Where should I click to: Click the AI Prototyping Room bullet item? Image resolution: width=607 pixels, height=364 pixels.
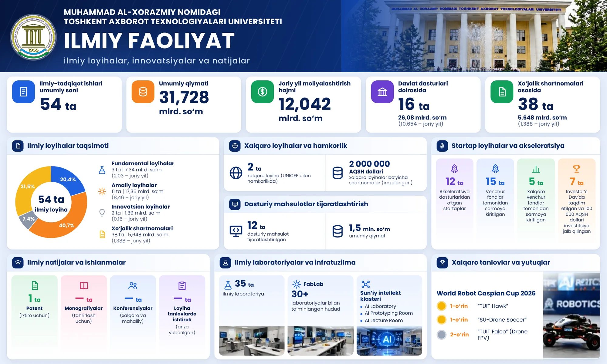[388, 313]
